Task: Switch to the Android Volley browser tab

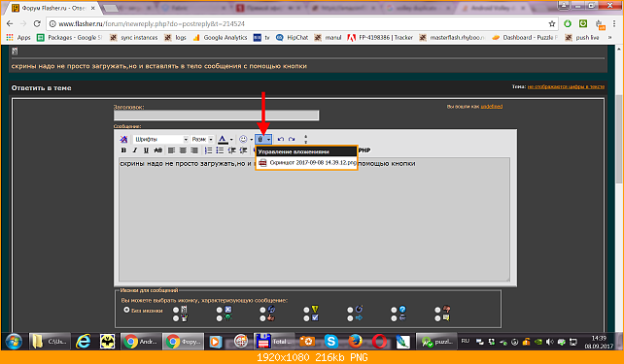Action: 494,8
